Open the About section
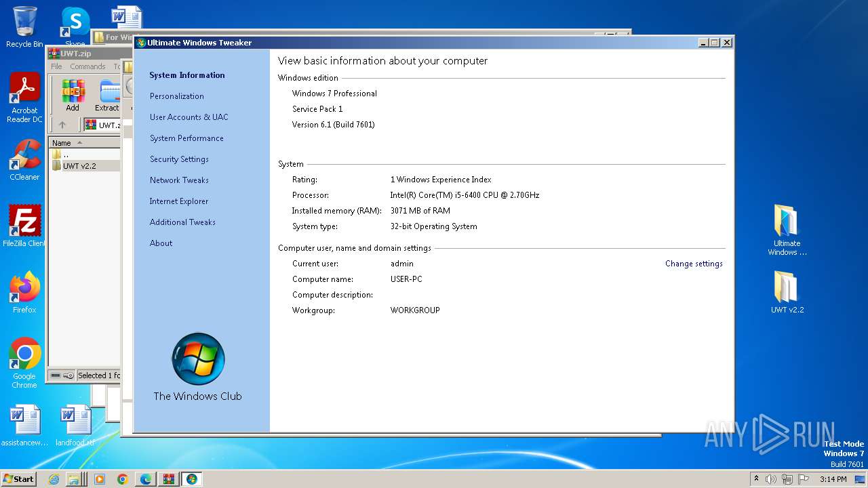This screenshot has width=868, height=488. pyautogui.click(x=161, y=243)
